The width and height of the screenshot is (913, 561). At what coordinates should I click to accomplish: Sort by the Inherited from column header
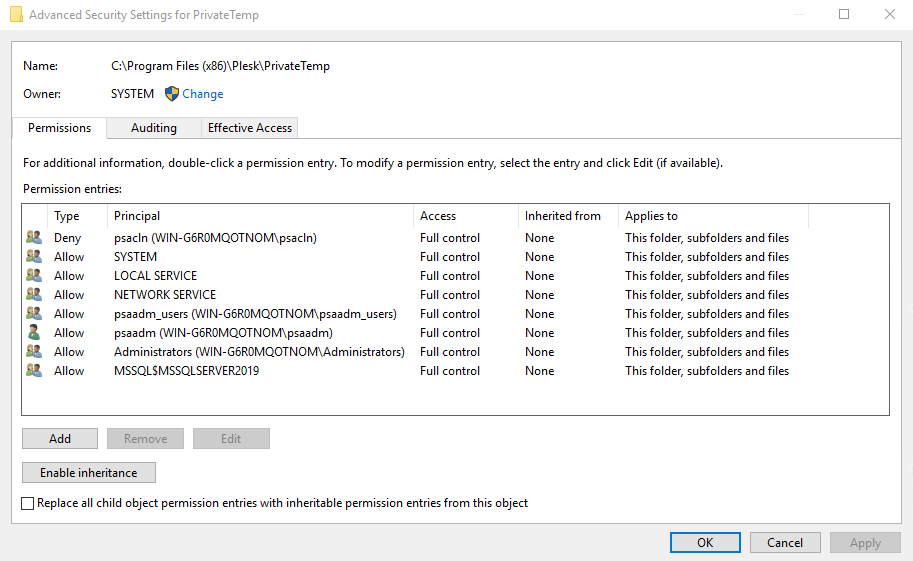pos(563,216)
